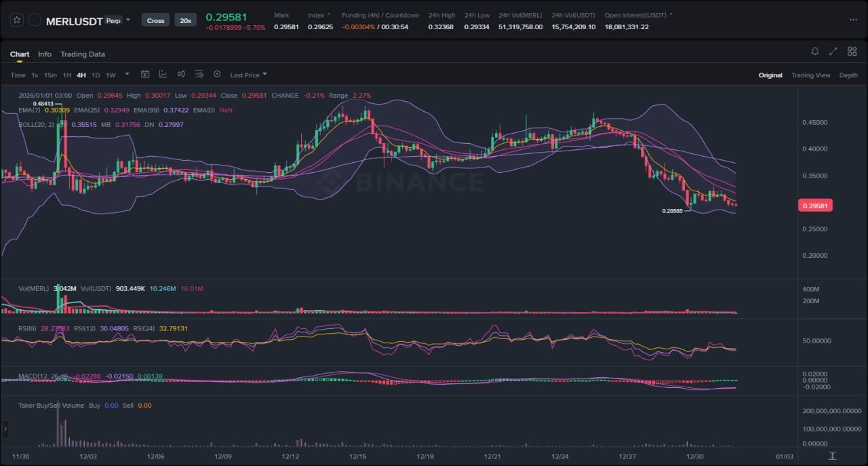Click the MERLUSDT coin logo circle
868x466 pixels.
(x=35, y=20)
